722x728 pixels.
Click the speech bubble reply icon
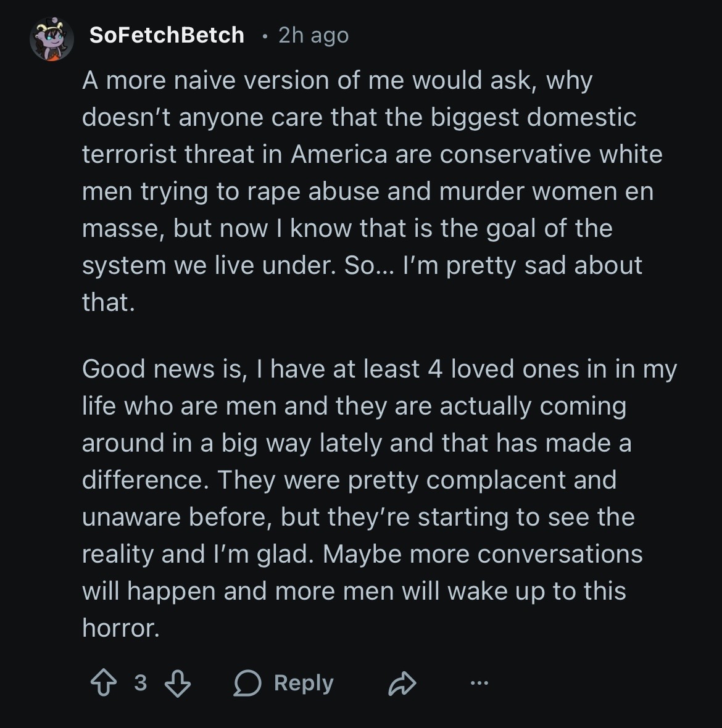click(x=247, y=683)
